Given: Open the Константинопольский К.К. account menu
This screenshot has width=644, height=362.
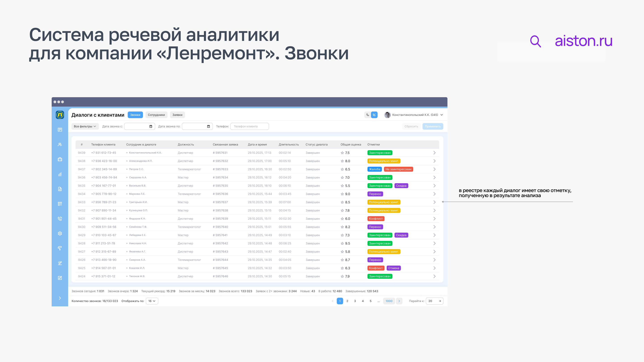Looking at the screenshot, I should (x=414, y=115).
